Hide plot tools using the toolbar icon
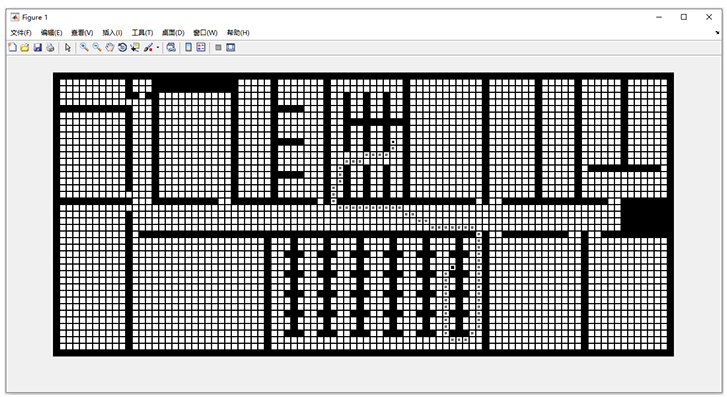Viewport: 727px width, 397px height. (x=218, y=47)
